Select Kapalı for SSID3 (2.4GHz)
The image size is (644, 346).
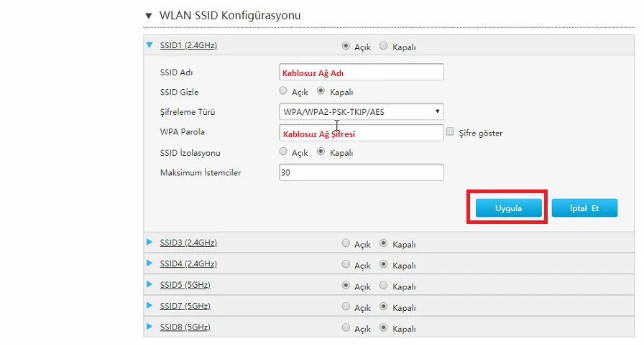(x=383, y=243)
